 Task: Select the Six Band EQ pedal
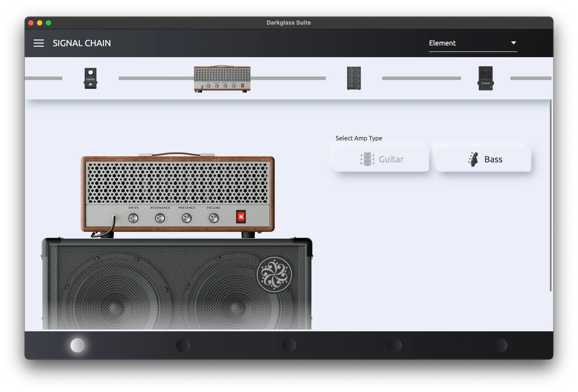[486, 78]
